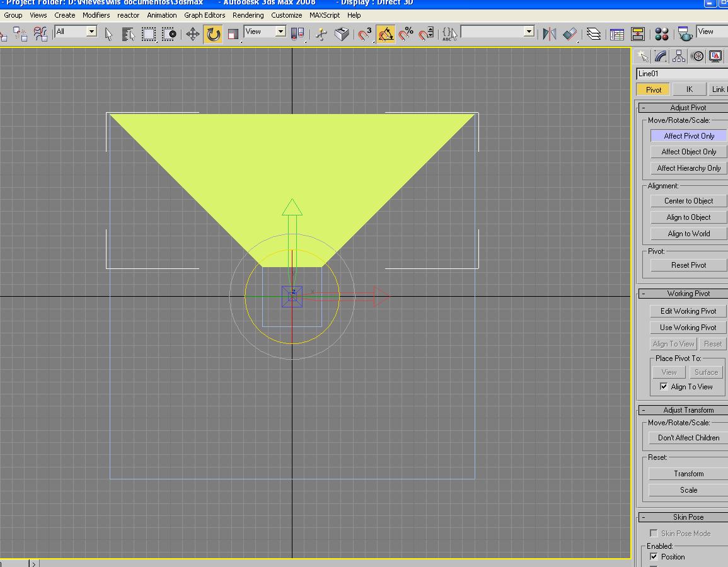The height and width of the screenshot is (567, 728).
Task: Toggle the Angle Snap button
Action: click(385, 34)
